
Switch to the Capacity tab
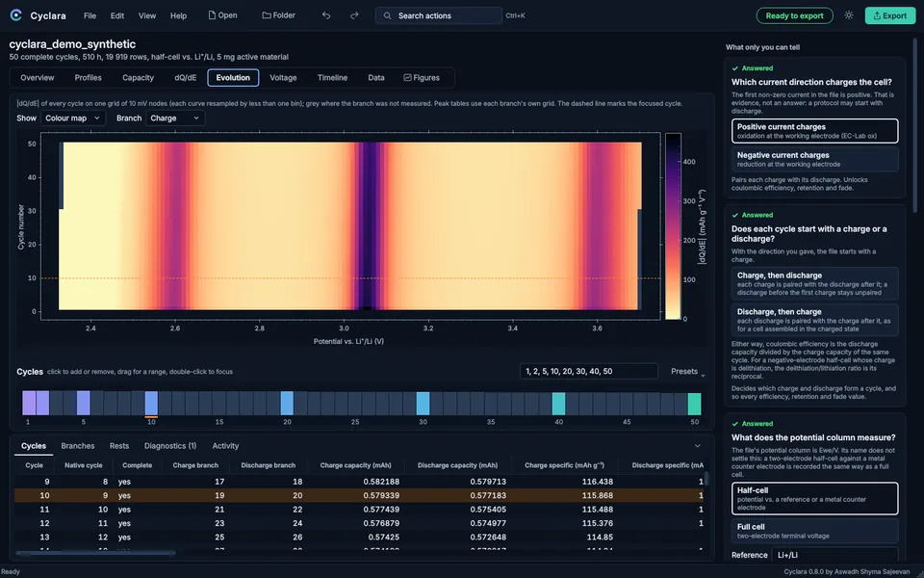click(x=138, y=78)
